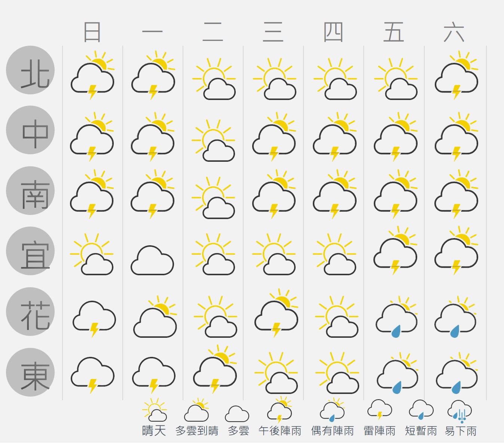504x446 pixels.
Task: Select the 東 row Monday thunder shower icon
Action: (x=153, y=375)
